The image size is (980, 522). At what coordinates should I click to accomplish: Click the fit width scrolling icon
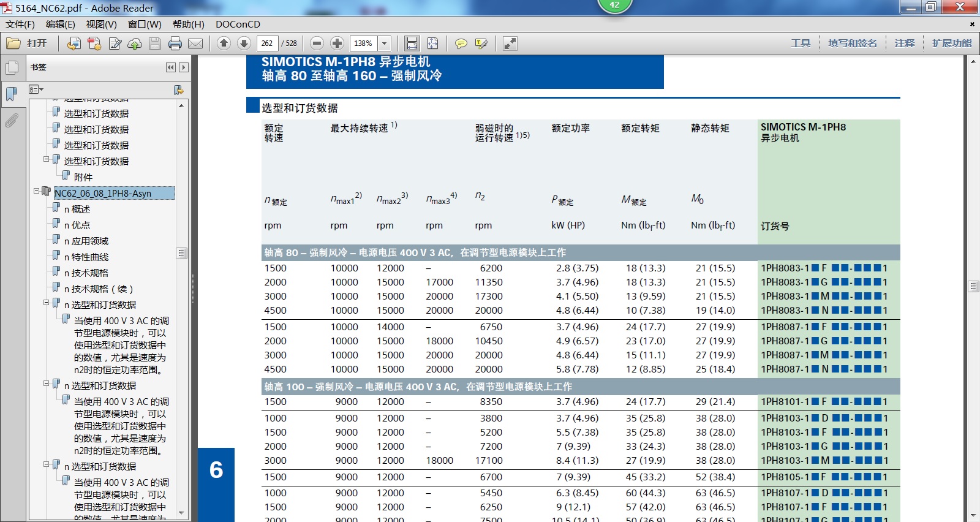click(x=412, y=43)
